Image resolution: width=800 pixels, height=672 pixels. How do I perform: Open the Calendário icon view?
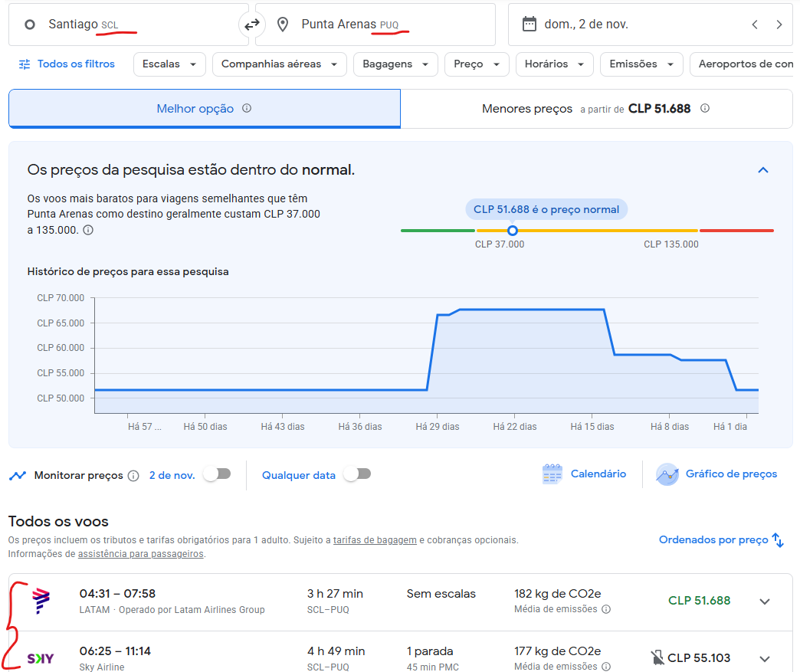coord(552,474)
